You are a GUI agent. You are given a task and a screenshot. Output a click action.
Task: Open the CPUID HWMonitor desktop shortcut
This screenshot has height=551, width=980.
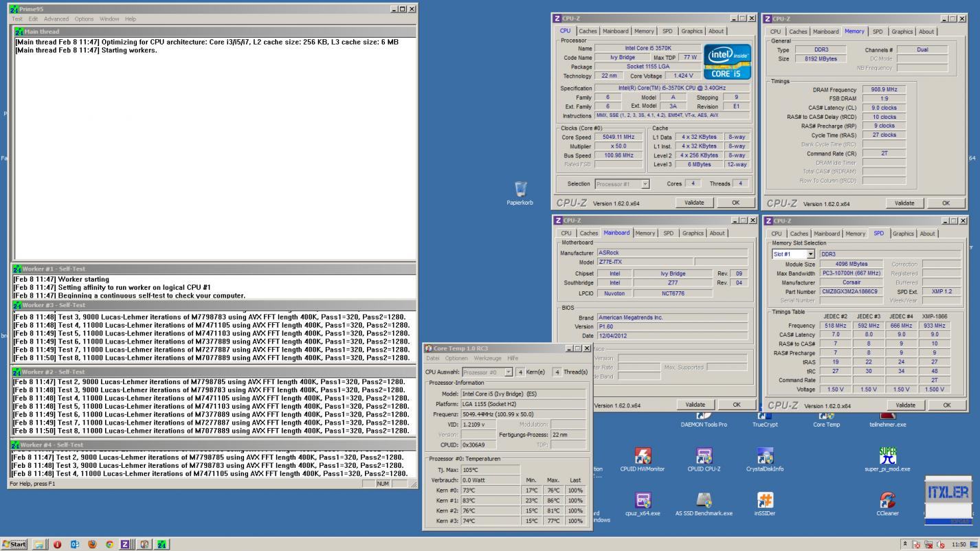point(642,457)
